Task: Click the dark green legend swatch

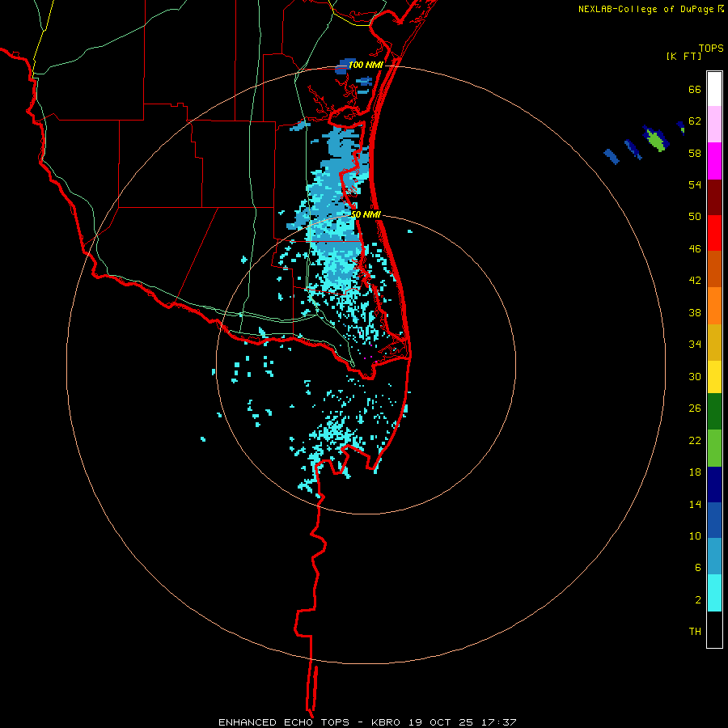Action: click(x=714, y=412)
